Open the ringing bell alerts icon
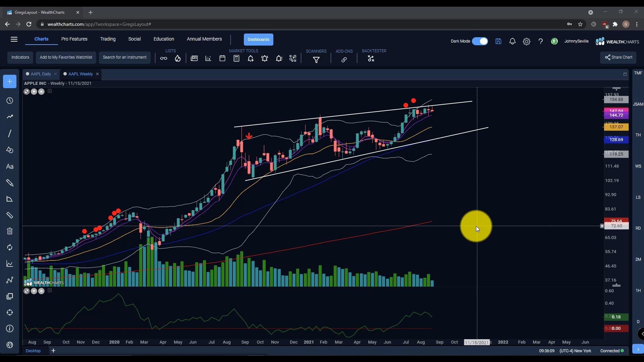Image resolution: width=644 pixels, height=362 pixels. [265, 59]
